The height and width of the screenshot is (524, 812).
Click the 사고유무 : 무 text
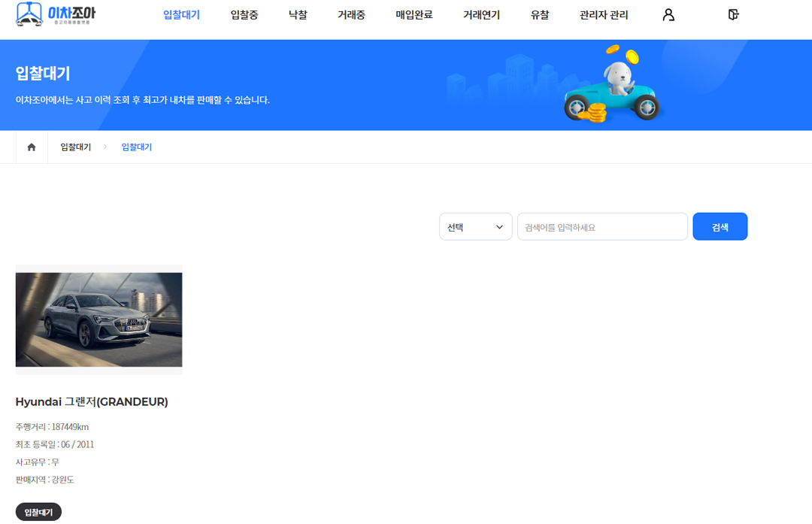38,462
